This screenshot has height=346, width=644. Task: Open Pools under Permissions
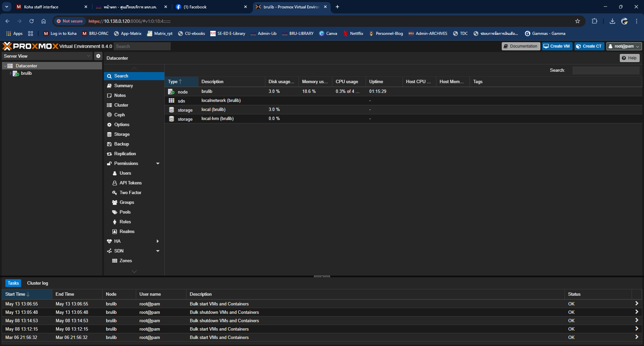pyautogui.click(x=134, y=212)
